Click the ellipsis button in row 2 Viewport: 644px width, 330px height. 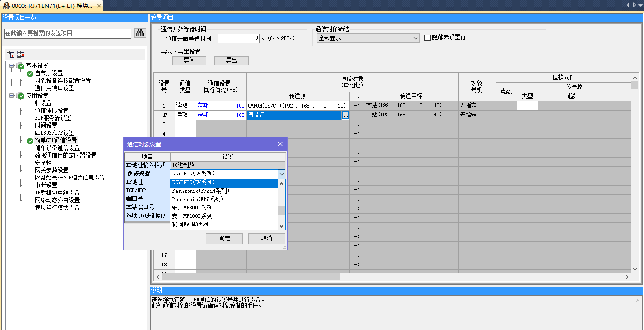(345, 115)
